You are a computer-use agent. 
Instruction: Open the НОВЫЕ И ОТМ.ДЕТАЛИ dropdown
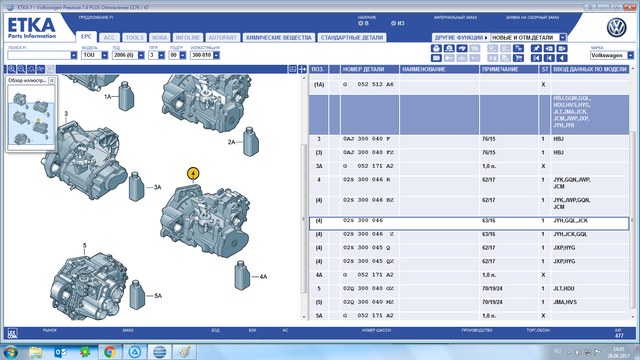(562, 38)
